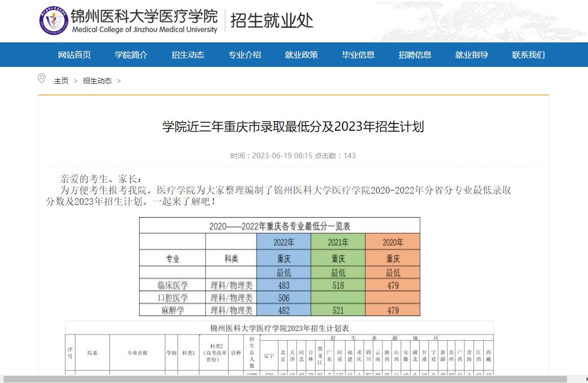The image size is (588, 383).
Task: Click the 口腔医学 row label
Action: (172, 298)
